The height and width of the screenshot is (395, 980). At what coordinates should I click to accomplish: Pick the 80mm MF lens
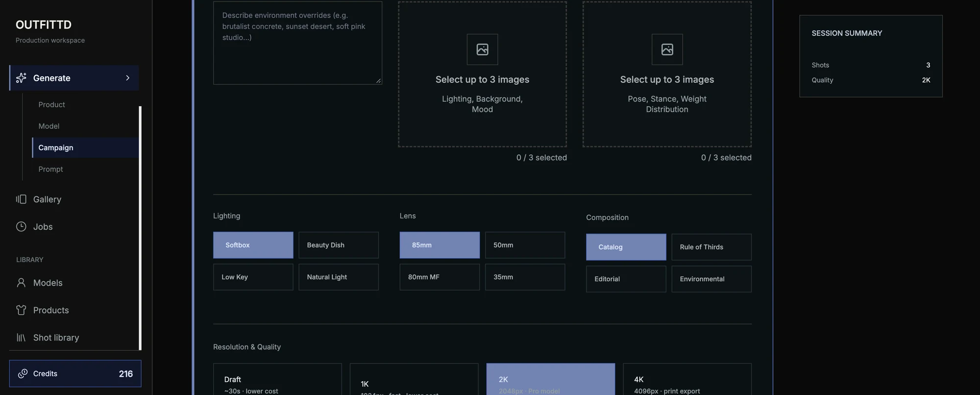[440, 277]
